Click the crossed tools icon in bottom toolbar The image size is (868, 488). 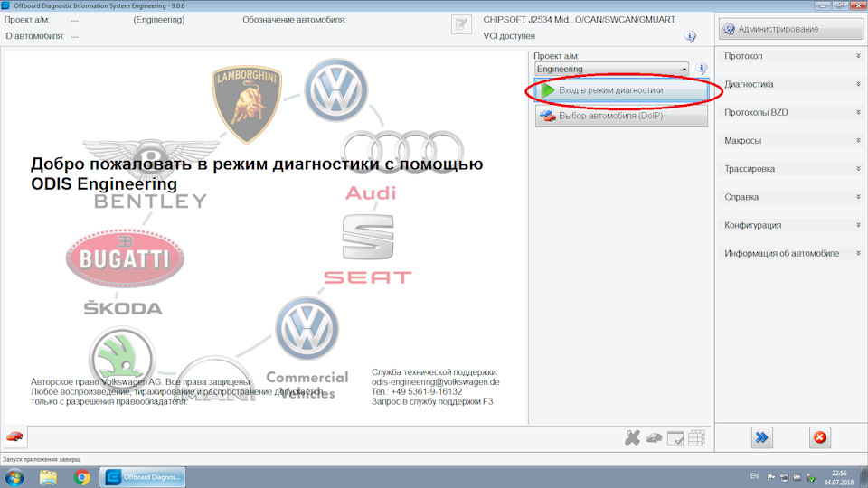632,438
